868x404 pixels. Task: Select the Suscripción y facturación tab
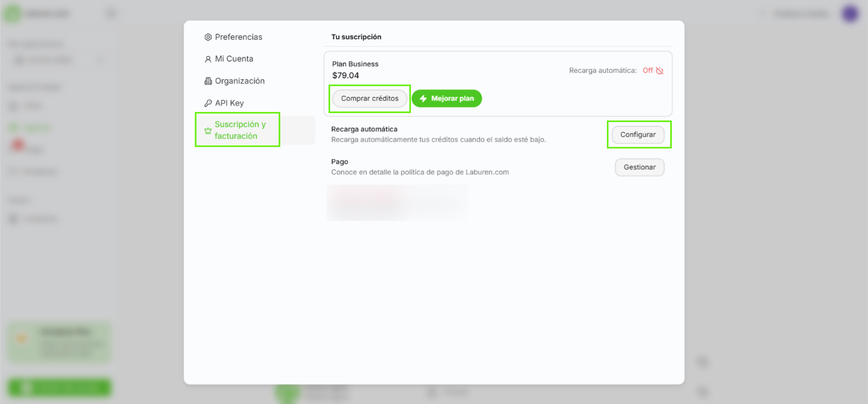click(239, 130)
